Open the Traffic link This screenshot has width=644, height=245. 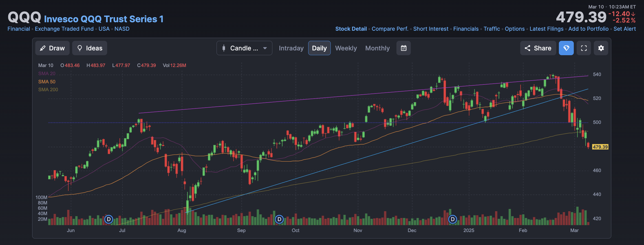(x=492, y=29)
